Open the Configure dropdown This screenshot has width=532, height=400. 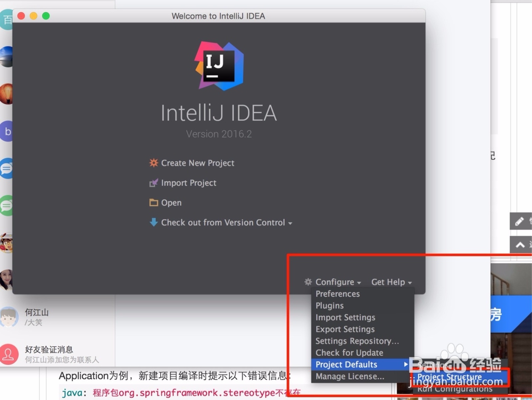[338, 282]
